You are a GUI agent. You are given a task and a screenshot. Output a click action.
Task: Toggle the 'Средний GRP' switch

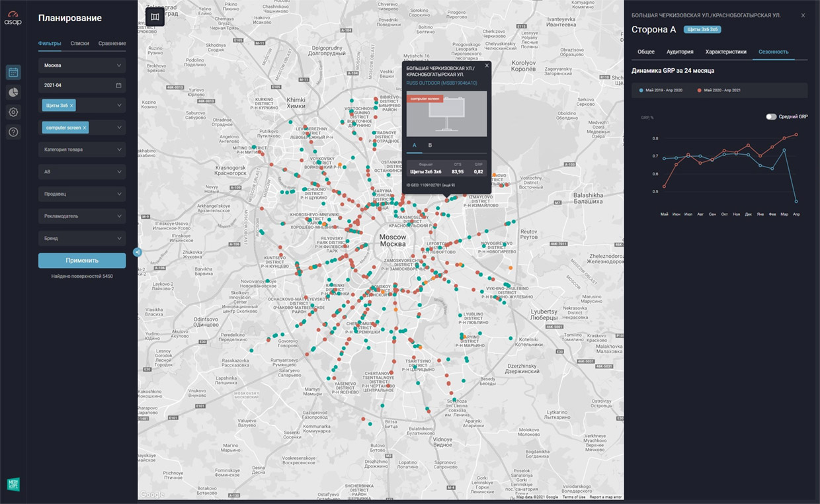(771, 116)
